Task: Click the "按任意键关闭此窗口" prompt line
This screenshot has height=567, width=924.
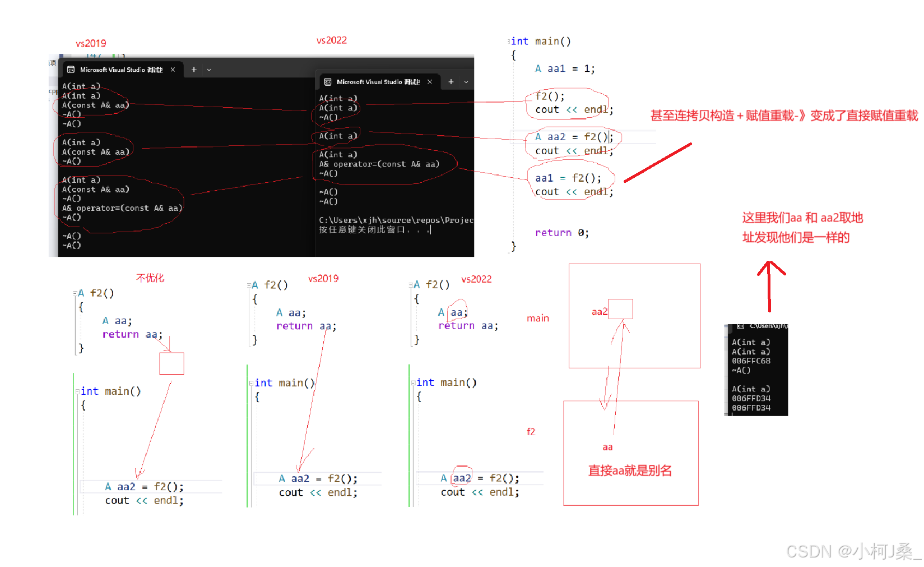Action: coord(374,230)
